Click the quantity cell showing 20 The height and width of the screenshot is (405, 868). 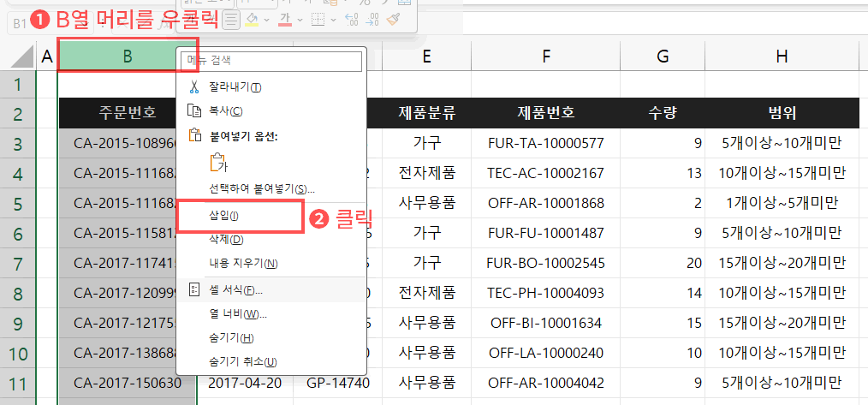pyautogui.click(x=663, y=263)
